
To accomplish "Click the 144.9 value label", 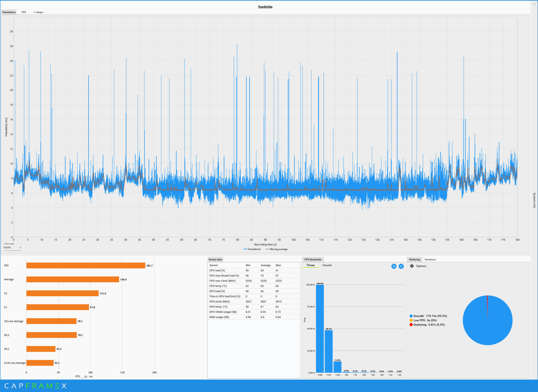I will point(123,279).
